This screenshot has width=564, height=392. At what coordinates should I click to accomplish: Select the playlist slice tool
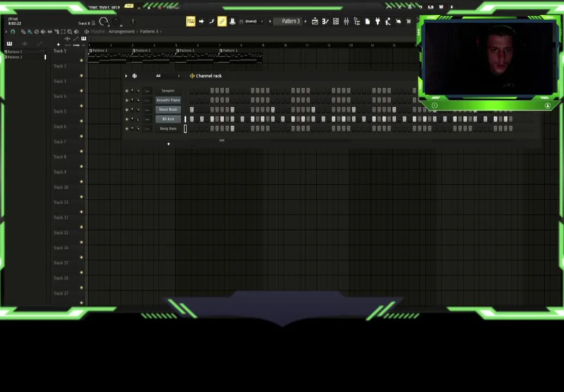(x=57, y=32)
